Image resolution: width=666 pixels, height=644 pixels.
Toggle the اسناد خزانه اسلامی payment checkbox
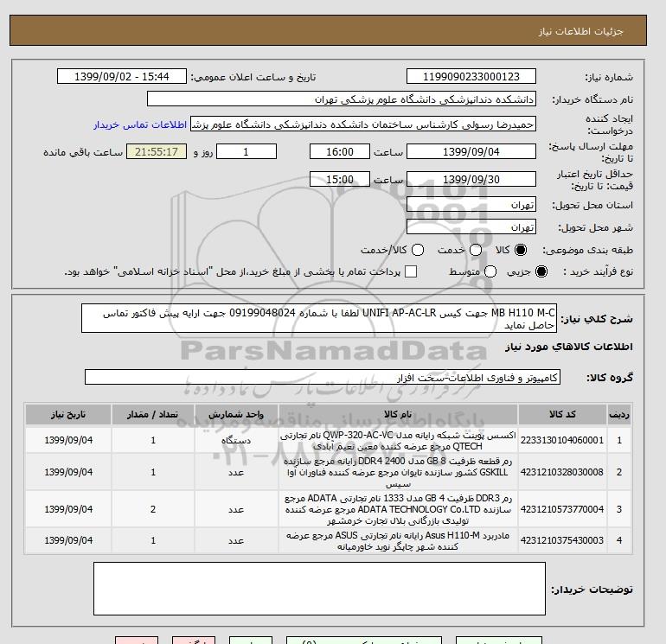click(x=411, y=271)
